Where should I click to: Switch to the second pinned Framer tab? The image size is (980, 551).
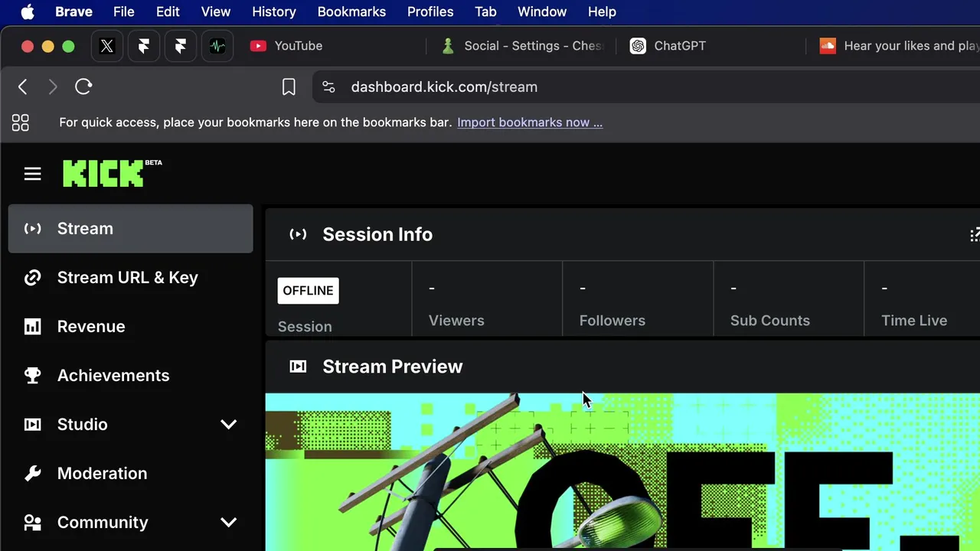pyautogui.click(x=181, y=46)
